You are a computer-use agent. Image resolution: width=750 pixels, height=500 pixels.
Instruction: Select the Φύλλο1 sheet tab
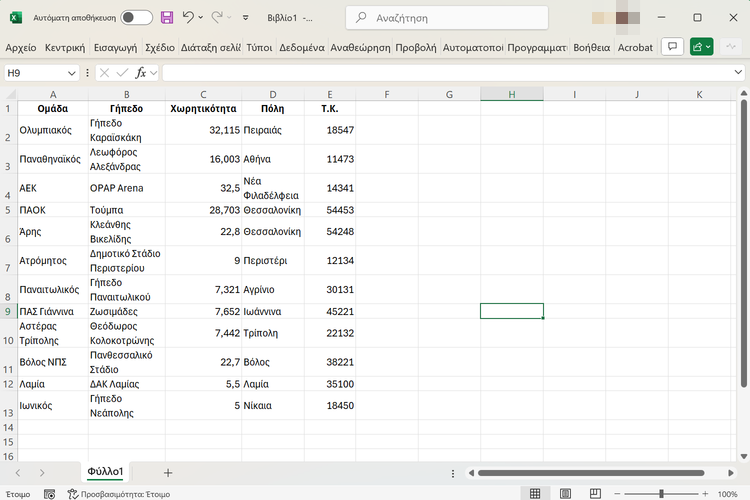click(105, 472)
